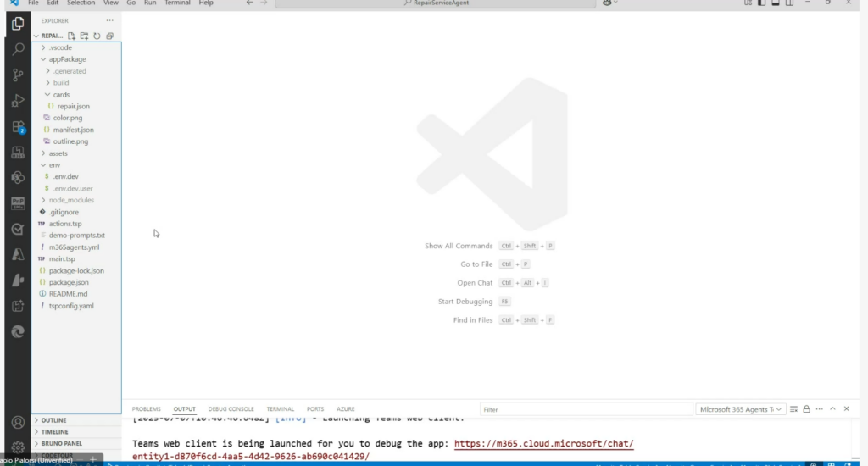This screenshot has height=466, width=868.
Task: Open the checkmark circle activity bar icon
Action: tap(18, 229)
